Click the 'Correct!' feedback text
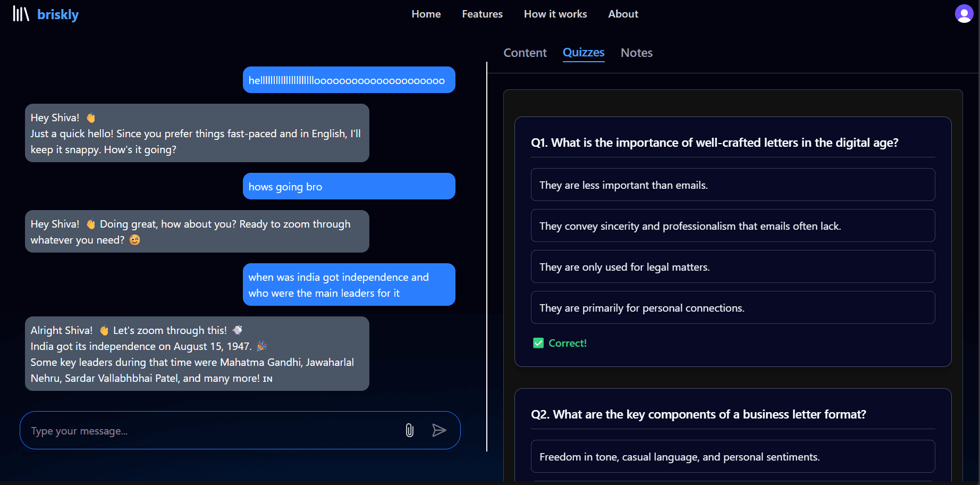980x485 pixels. point(568,343)
